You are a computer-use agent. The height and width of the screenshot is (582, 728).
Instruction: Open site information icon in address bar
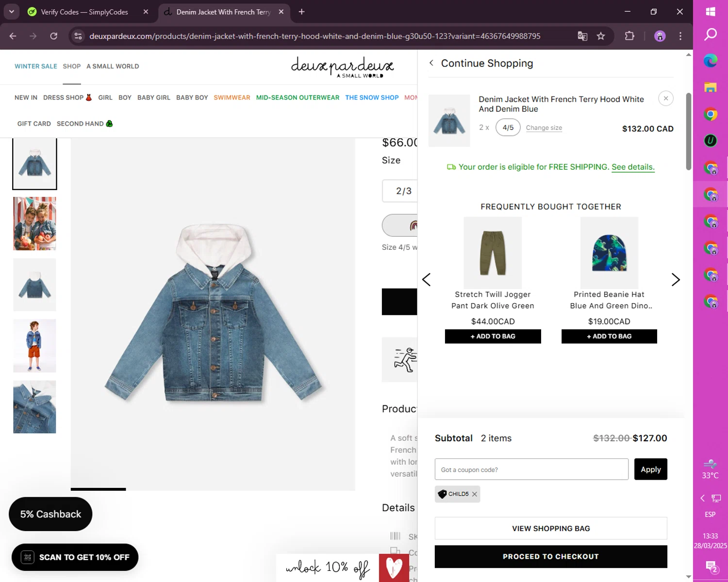tap(78, 36)
